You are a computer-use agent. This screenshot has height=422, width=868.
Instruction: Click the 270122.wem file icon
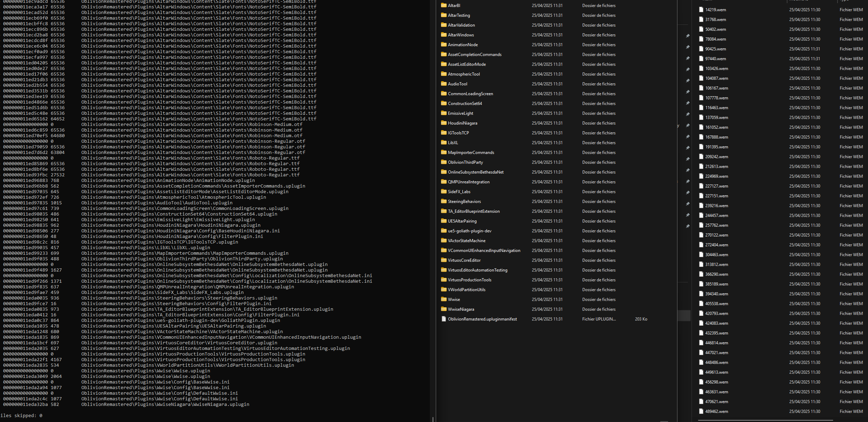point(701,235)
